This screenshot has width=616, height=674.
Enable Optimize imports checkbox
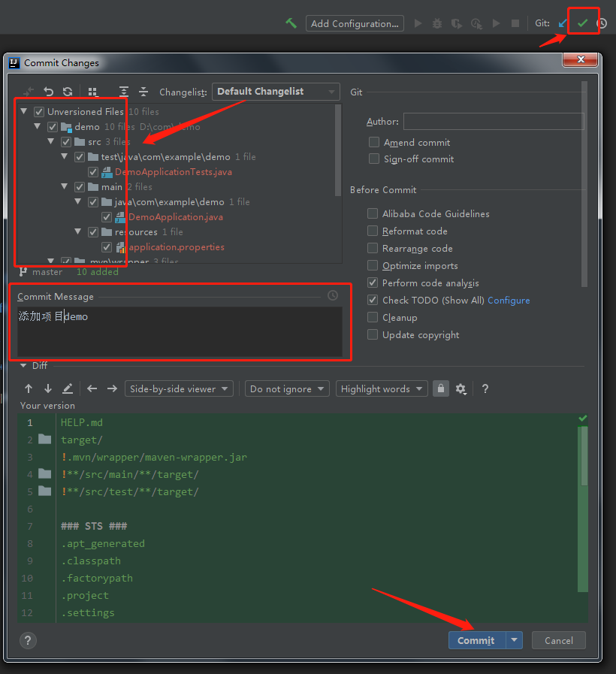373,265
